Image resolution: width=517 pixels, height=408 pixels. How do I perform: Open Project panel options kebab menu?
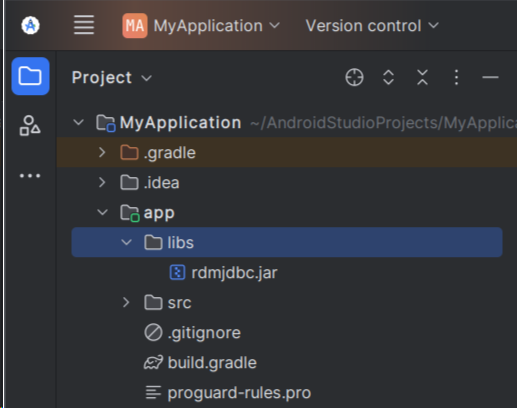(x=456, y=77)
